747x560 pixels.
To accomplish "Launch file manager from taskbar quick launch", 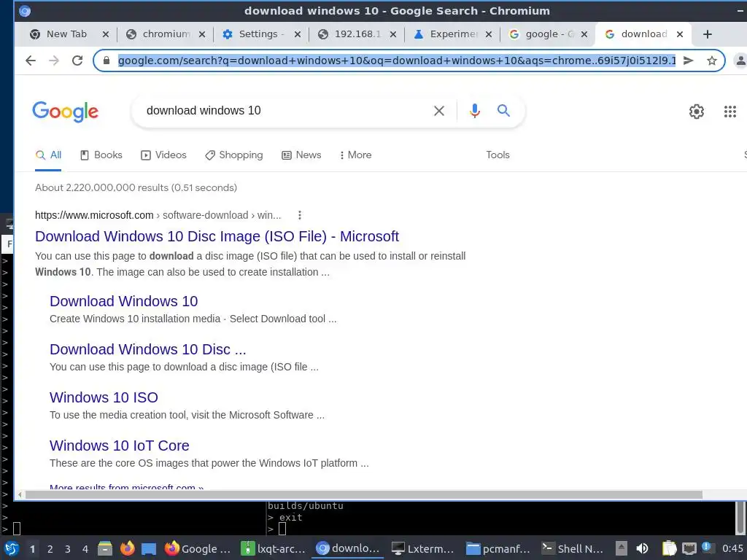I will pyautogui.click(x=105, y=548).
